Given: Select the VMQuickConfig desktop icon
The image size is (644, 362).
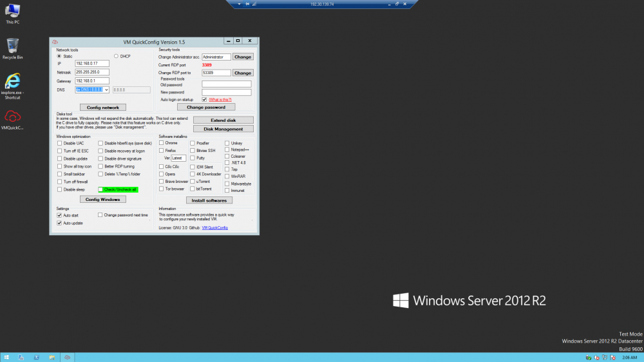Looking at the screenshot, I should coord(12,120).
